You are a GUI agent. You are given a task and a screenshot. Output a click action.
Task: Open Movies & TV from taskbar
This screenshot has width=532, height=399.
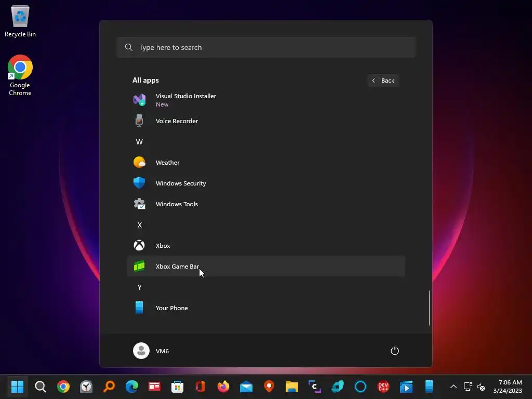point(406,387)
